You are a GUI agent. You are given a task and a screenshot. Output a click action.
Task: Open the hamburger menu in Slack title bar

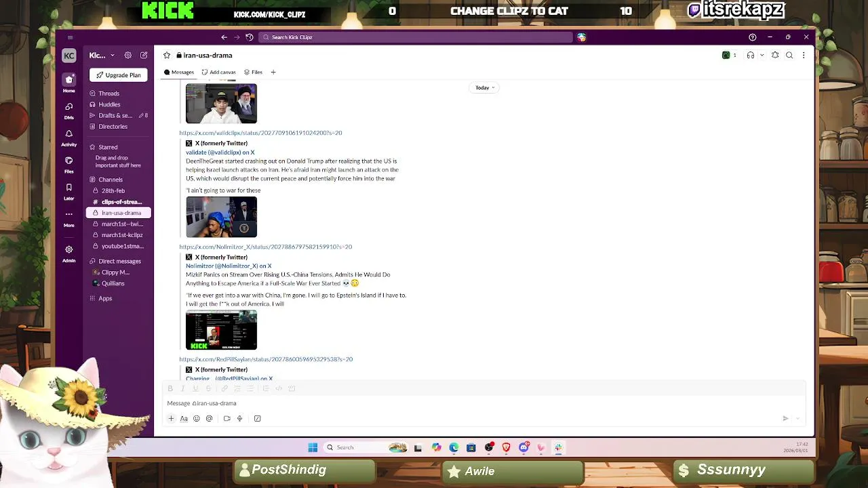coord(70,37)
